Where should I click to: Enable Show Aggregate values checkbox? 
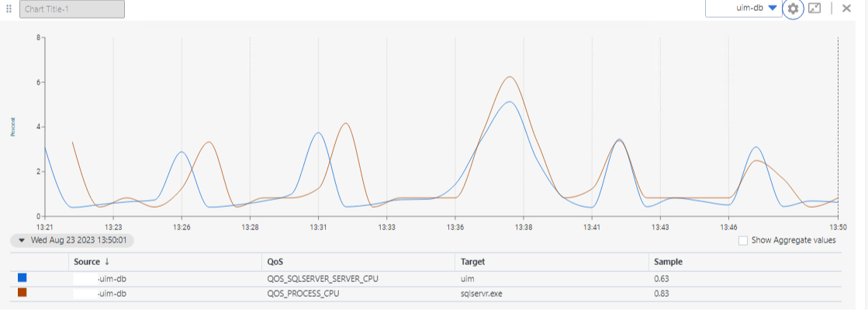click(743, 240)
